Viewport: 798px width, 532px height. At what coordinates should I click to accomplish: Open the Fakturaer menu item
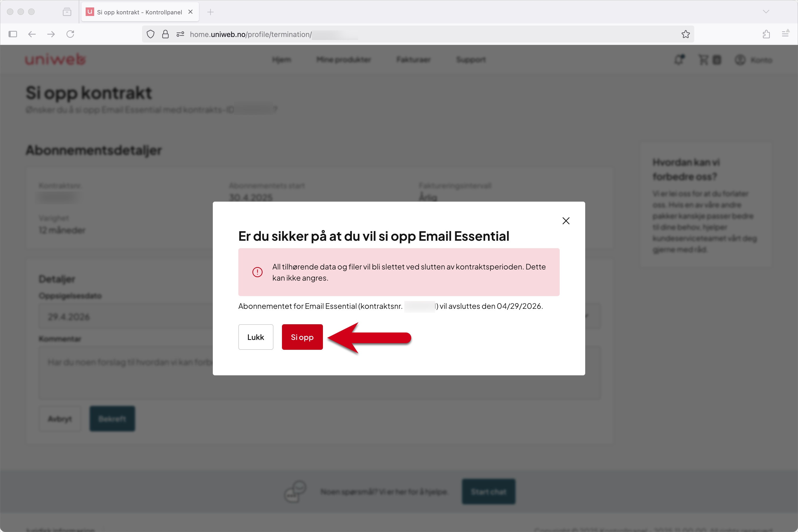pos(413,60)
